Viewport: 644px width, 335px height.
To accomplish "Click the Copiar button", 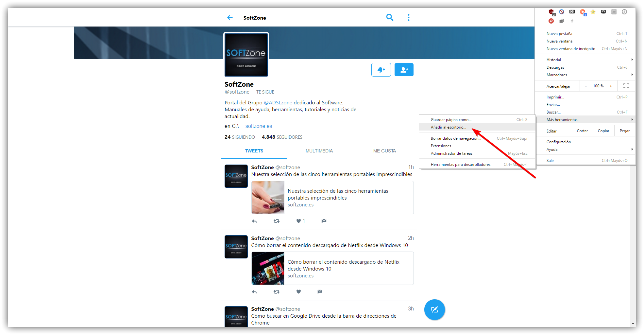I will point(603,131).
